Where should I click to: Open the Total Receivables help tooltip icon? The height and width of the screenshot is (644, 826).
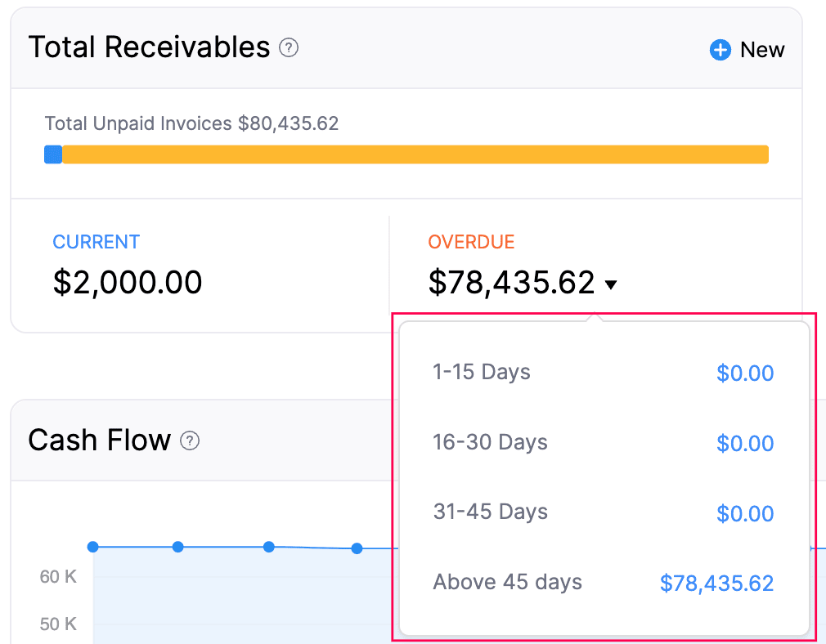coord(288,49)
